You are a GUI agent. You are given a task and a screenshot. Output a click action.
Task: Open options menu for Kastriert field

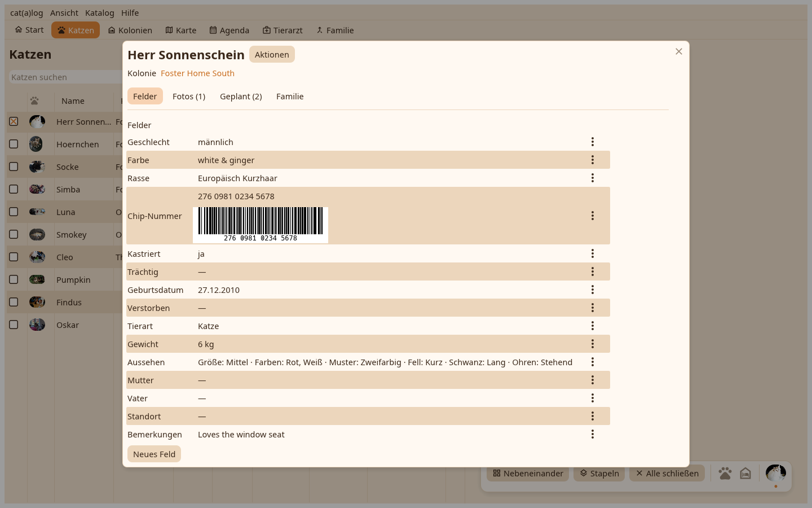click(593, 253)
